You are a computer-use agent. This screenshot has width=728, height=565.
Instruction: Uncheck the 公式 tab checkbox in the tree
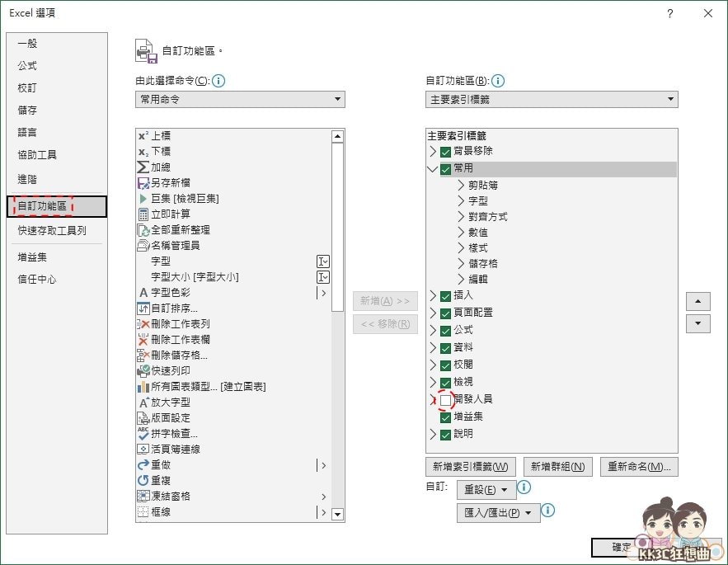(x=446, y=331)
